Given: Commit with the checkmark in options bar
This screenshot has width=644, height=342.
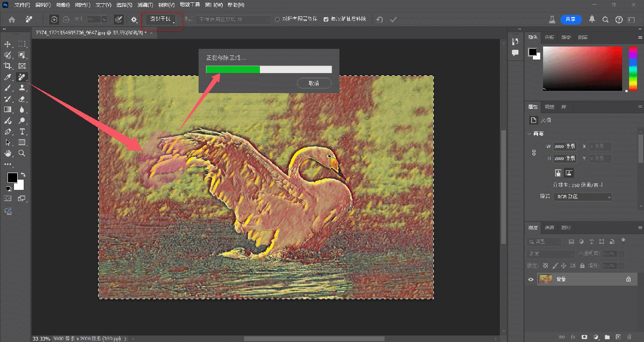Looking at the screenshot, I should point(393,20).
